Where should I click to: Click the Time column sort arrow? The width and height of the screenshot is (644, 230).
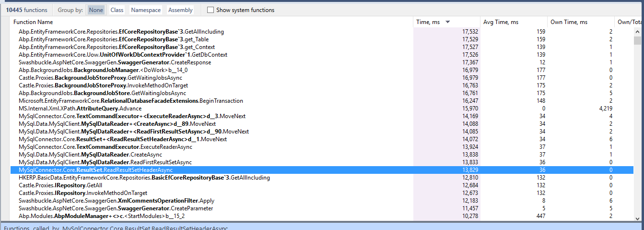point(447,22)
